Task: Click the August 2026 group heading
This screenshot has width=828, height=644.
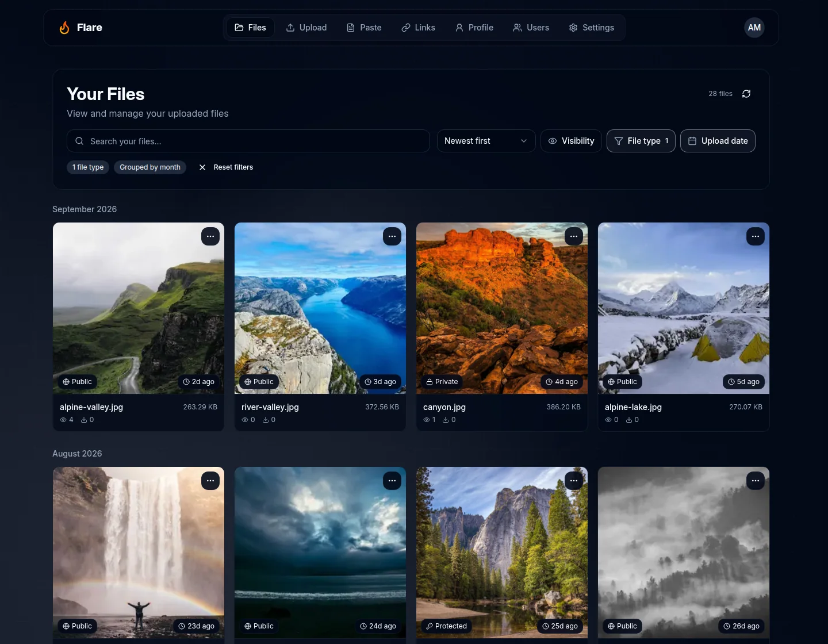Action: click(77, 454)
